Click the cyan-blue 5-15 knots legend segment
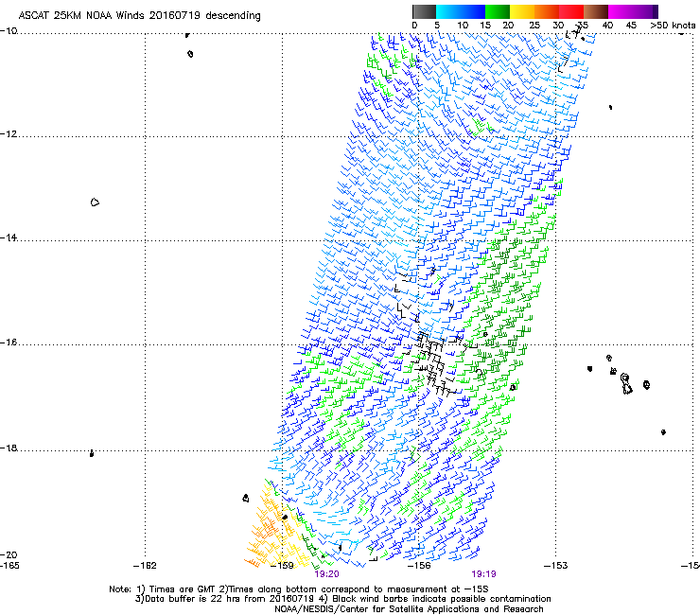Screen dimensions: 700x615 pyautogui.click(x=461, y=11)
